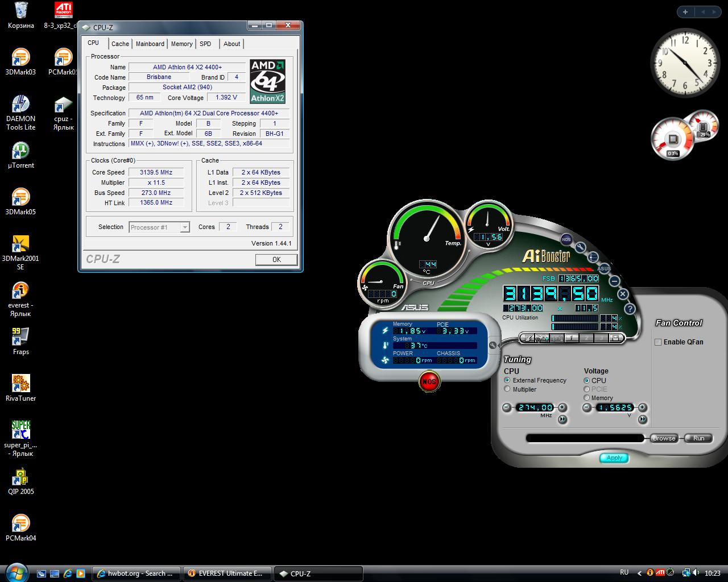Click the ASUS round logo button

coord(604,268)
